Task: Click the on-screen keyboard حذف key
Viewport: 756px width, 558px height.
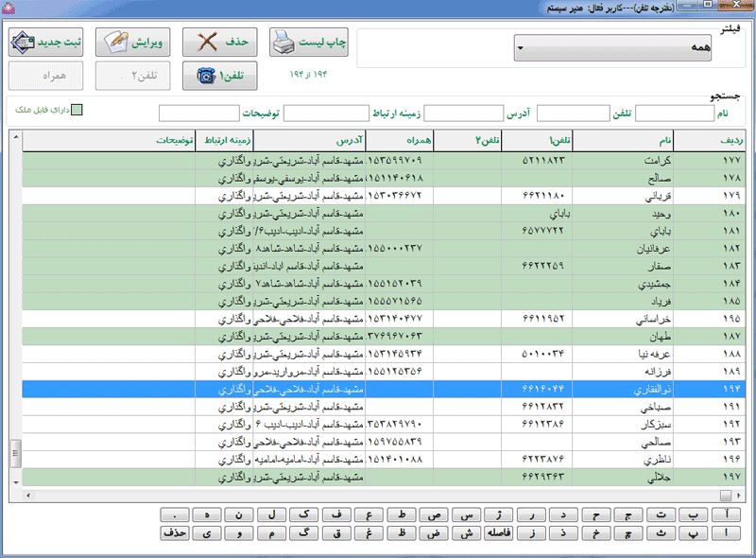Action: tap(175, 532)
